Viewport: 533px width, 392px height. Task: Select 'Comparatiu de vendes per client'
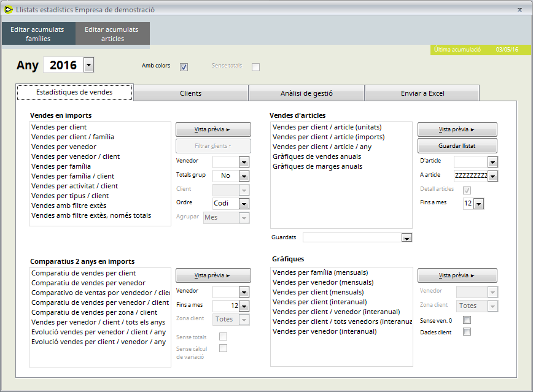[100, 273]
